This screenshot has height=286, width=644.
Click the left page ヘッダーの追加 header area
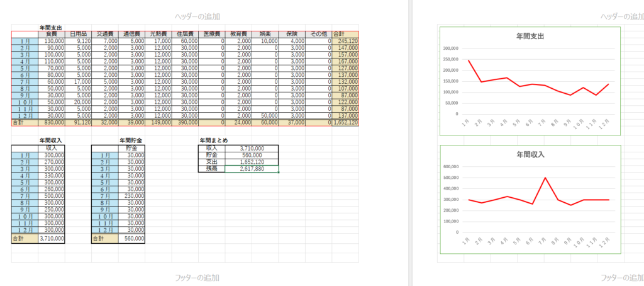(x=197, y=16)
